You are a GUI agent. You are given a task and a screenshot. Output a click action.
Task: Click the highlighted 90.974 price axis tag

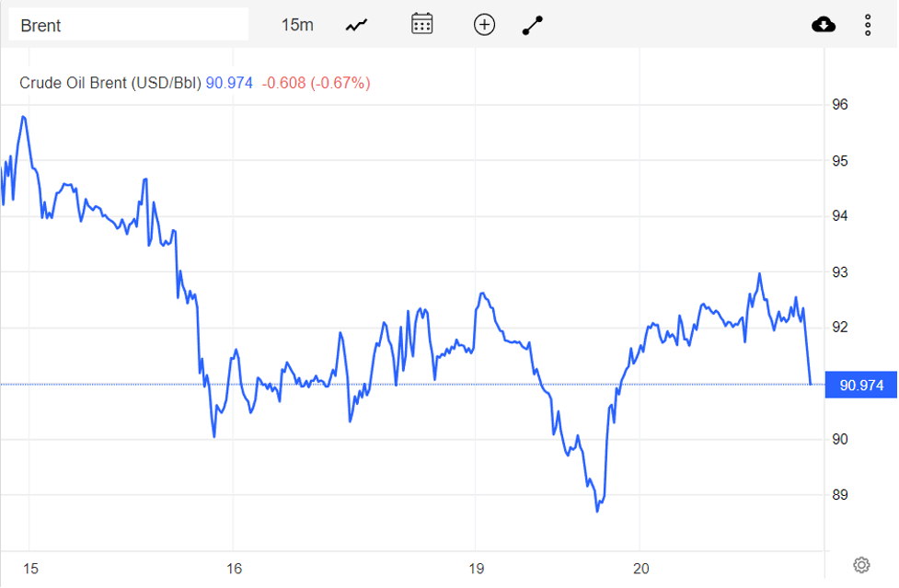(860, 385)
